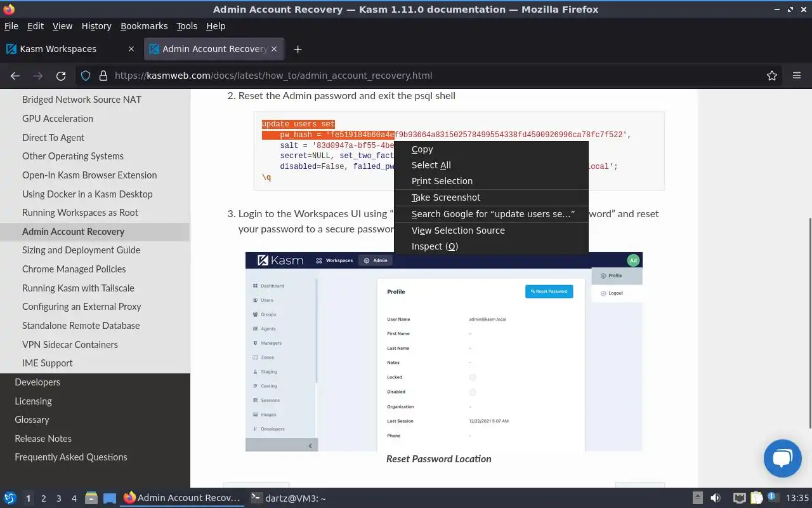The image size is (812, 508).
Task: Choose Print Selection in context menu
Action: tap(491, 181)
